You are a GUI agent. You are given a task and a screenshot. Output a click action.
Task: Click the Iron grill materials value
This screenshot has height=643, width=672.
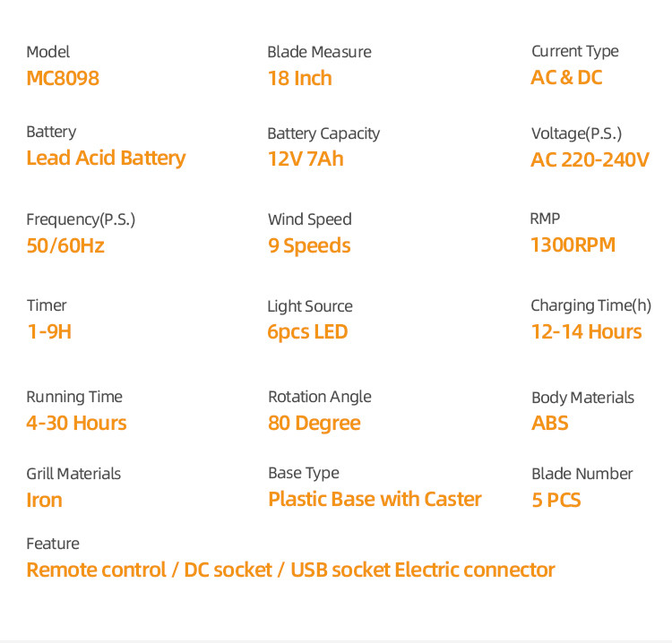click(44, 501)
